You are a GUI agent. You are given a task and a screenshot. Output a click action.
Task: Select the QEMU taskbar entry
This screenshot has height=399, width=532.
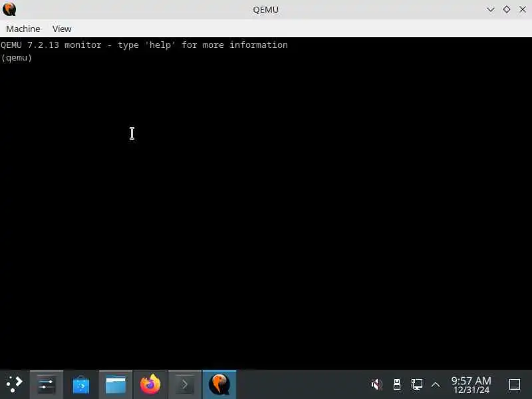219,384
